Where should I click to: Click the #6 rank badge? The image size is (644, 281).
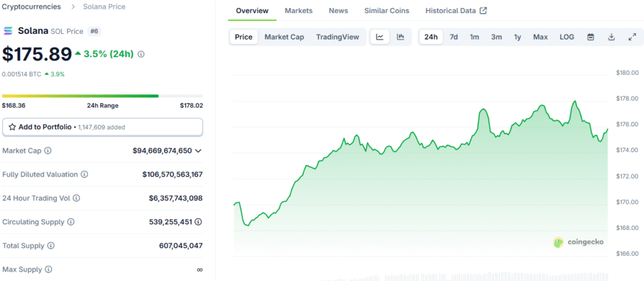[94, 31]
